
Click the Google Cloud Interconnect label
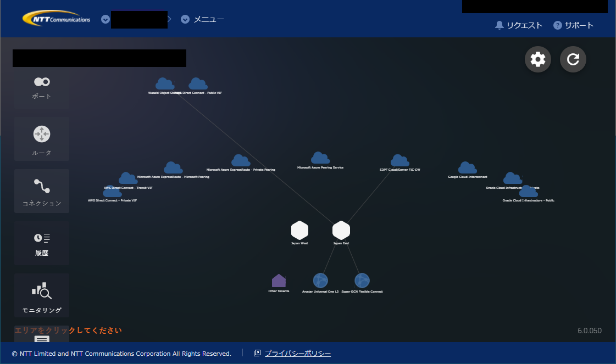[468, 177]
